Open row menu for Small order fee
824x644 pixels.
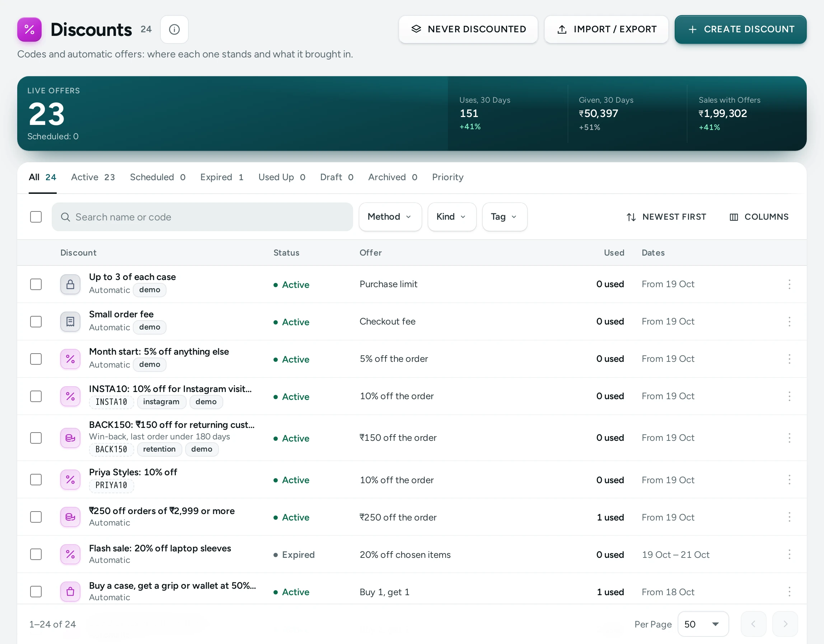[789, 322]
